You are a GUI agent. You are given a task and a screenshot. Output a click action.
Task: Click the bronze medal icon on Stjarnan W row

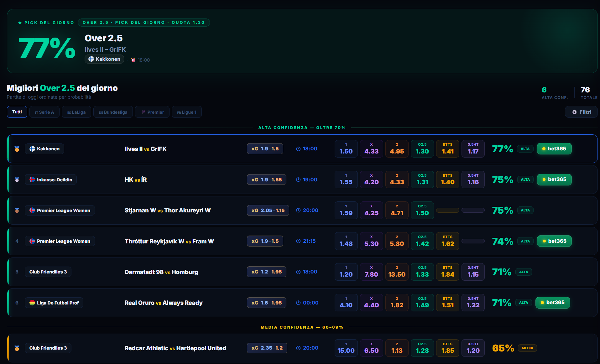tap(17, 210)
